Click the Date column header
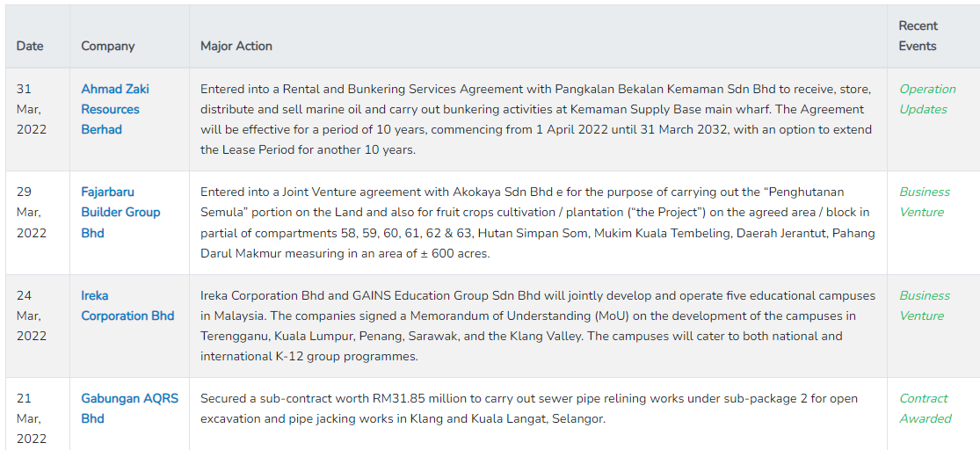980x450 pixels. pos(30,46)
